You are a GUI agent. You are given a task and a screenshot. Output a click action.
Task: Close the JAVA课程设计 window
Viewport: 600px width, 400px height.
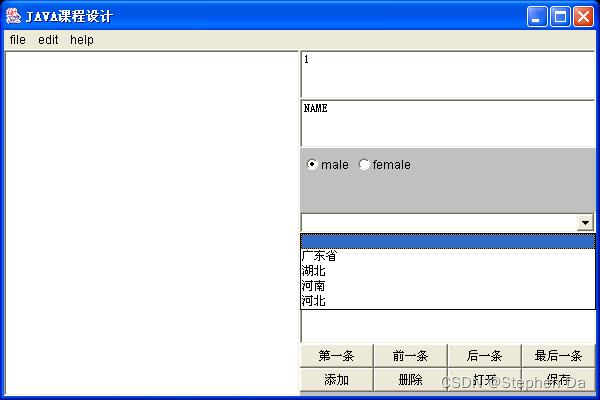click(583, 16)
